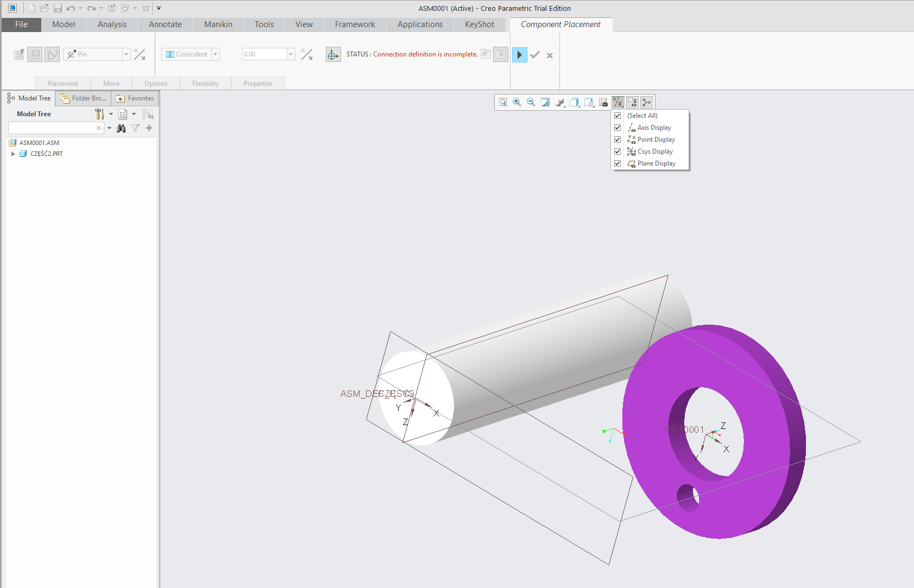Accept the component placement with the checkmark

coord(535,55)
